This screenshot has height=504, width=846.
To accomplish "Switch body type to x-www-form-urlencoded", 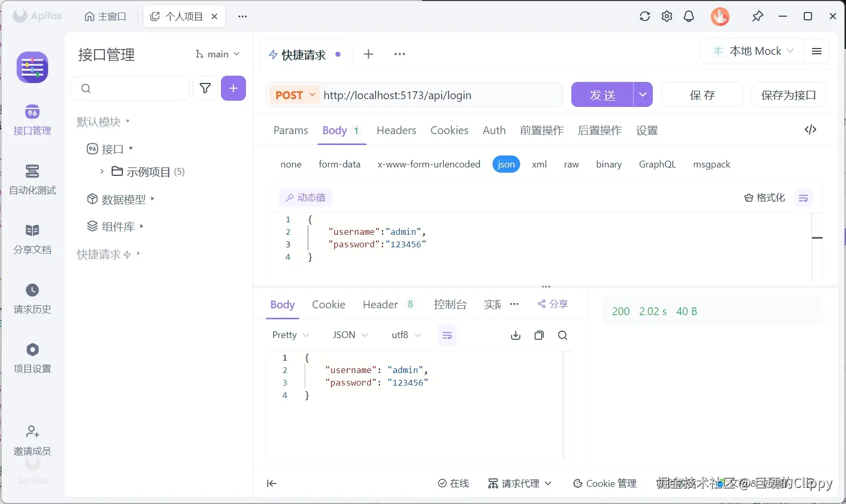I will [429, 164].
